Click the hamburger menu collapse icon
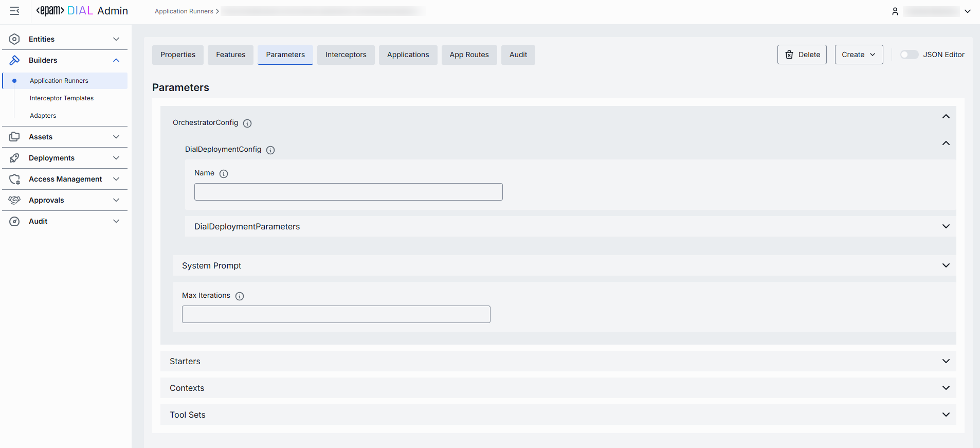This screenshot has width=980, height=448. pyautogui.click(x=14, y=11)
